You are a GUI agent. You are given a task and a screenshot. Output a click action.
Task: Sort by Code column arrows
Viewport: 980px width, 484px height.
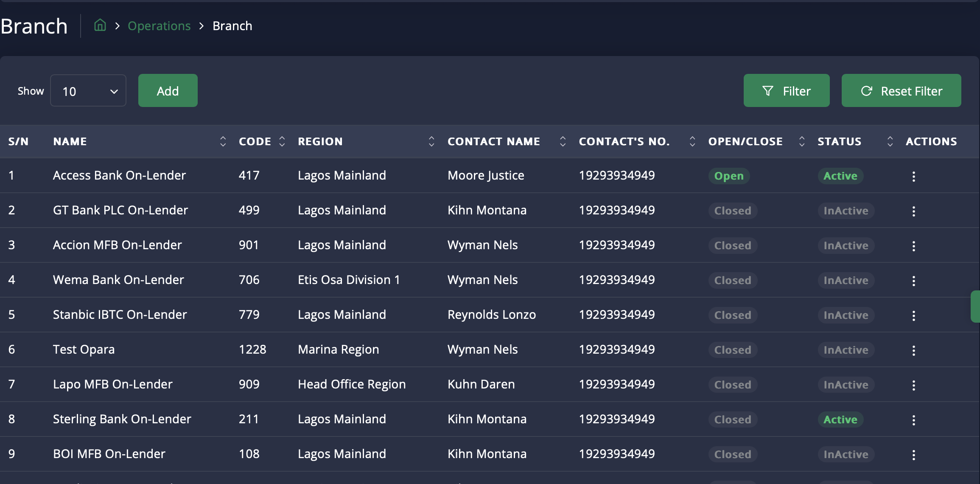[282, 141]
